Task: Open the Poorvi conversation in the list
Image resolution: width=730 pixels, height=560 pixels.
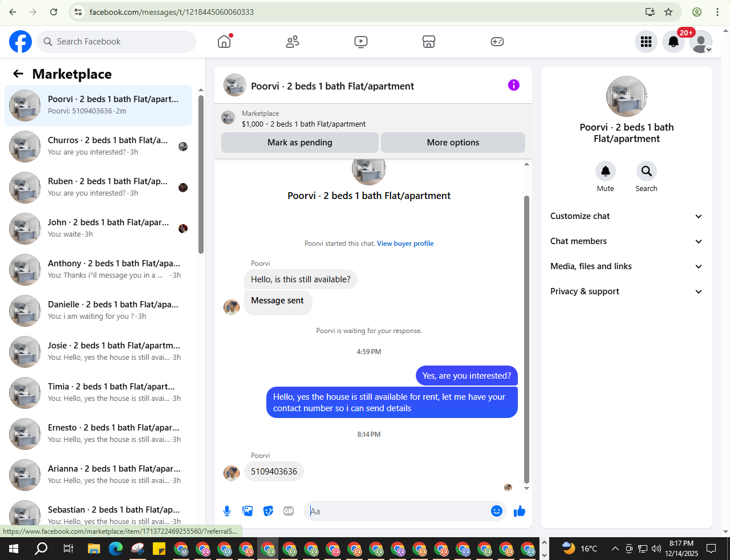Action: 98,105
